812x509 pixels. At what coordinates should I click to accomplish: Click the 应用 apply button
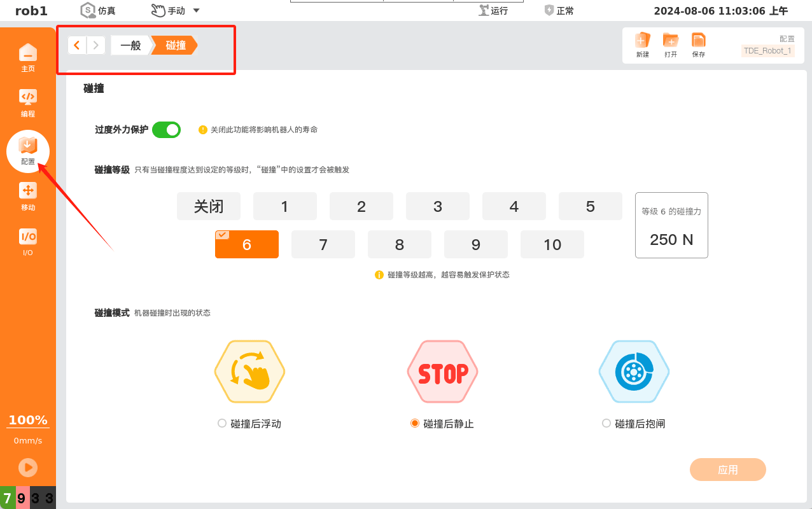pos(728,470)
